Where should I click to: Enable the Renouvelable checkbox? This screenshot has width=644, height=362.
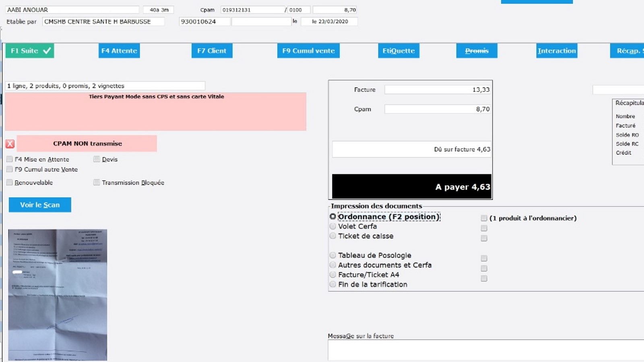pos(10,183)
